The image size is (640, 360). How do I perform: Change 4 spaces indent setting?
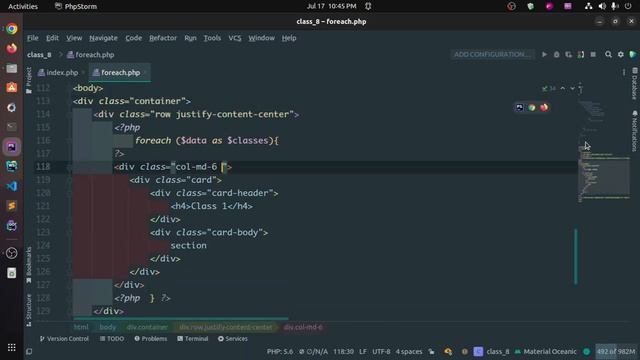tap(409, 351)
